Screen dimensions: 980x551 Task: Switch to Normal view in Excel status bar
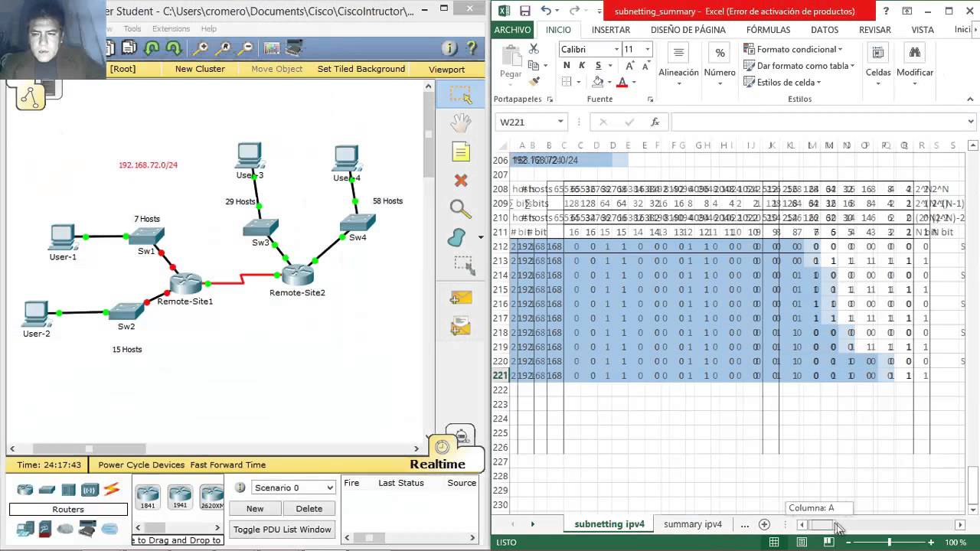click(x=774, y=542)
